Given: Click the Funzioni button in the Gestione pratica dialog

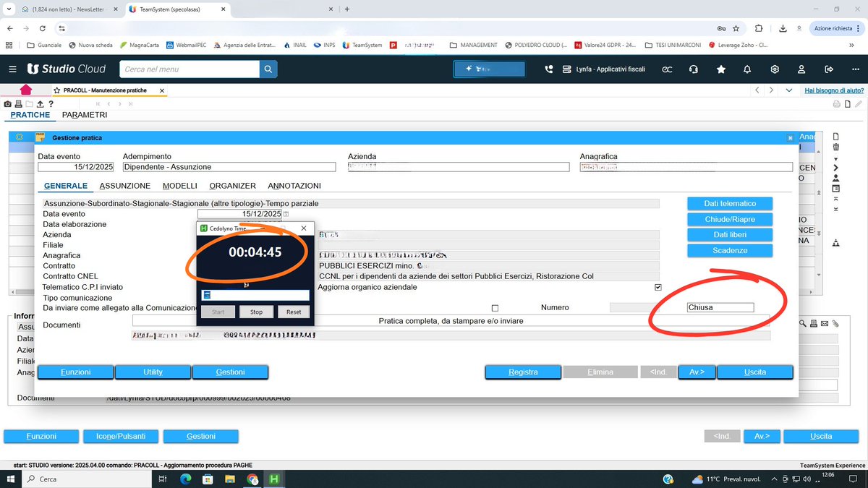Looking at the screenshot, I should coord(76,372).
